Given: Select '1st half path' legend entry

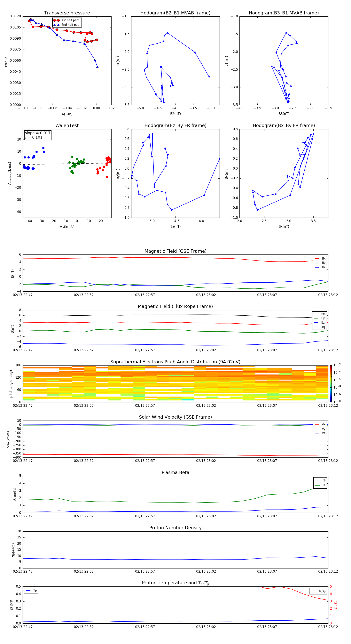Looking at the screenshot, I should click(x=66, y=20).
